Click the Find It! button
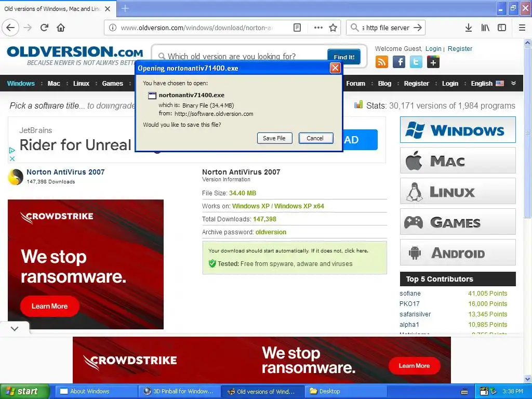 (x=344, y=57)
